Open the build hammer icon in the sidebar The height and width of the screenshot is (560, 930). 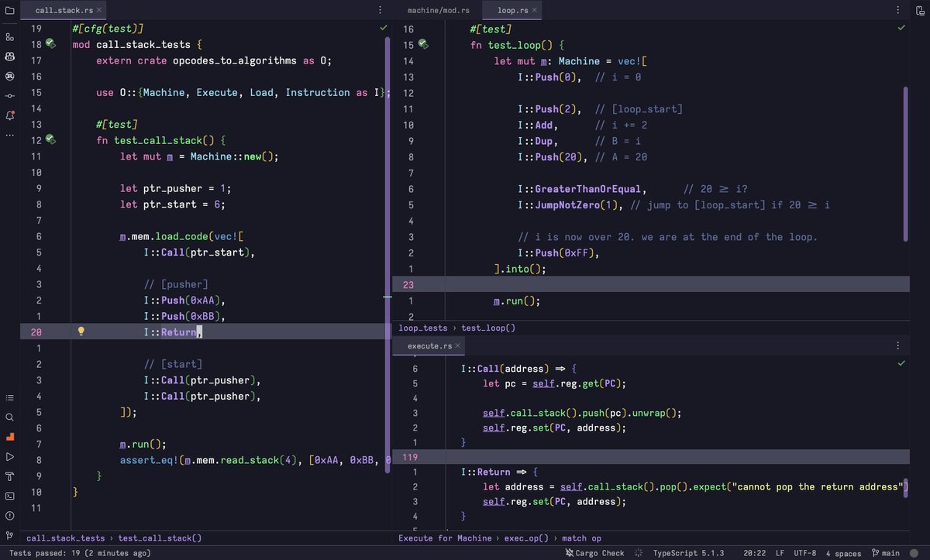click(10, 476)
